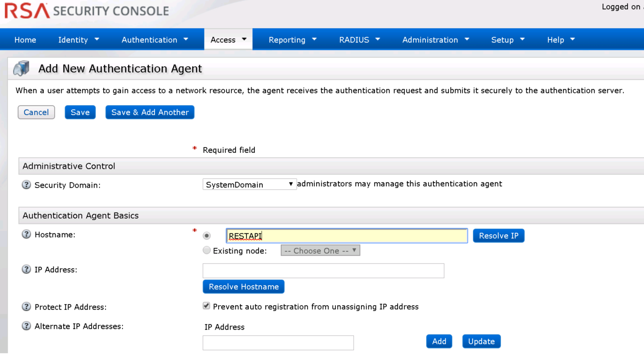Click help icon beside Alternate IP Addresses
644x357 pixels.
click(26, 326)
